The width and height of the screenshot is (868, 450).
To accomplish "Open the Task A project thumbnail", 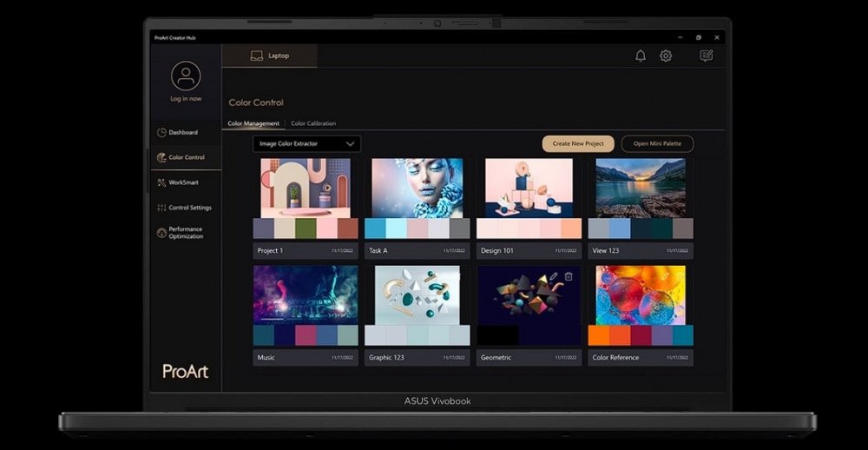I will pos(417,188).
